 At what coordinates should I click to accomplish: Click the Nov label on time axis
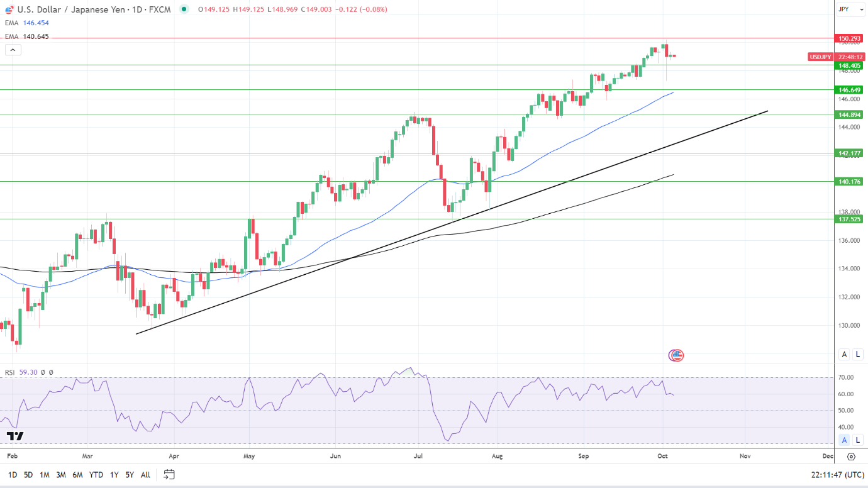[x=745, y=457]
